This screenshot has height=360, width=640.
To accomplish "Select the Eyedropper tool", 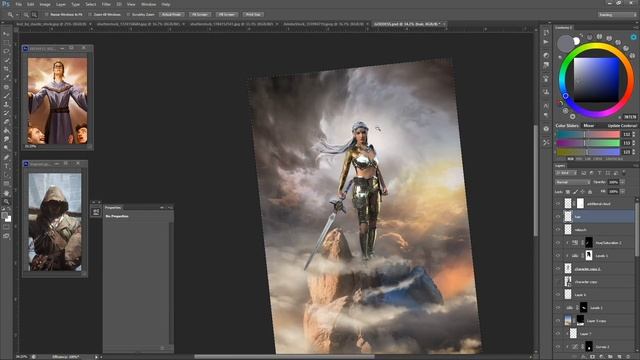I will pos(6,78).
